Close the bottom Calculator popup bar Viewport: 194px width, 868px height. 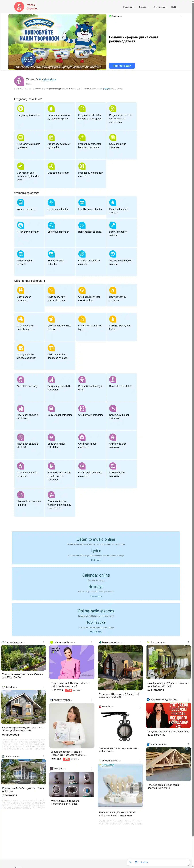(130, 862)
